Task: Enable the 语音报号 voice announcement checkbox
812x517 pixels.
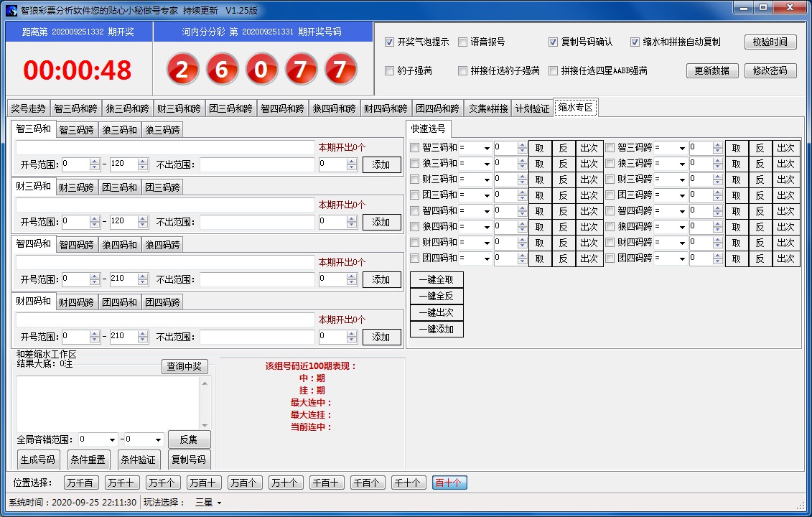Action: tap(463, 42)
